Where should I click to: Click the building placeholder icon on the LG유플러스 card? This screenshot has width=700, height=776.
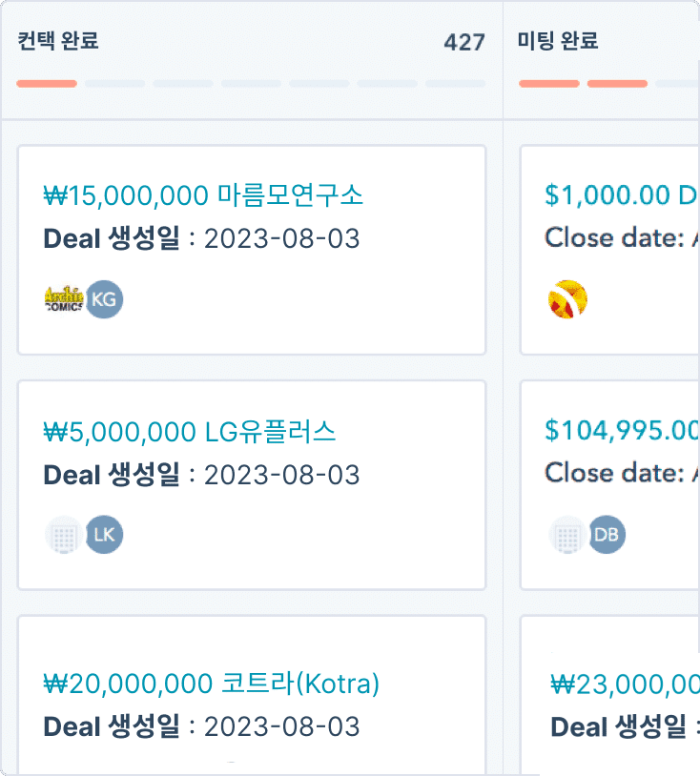tap(63, 535)
